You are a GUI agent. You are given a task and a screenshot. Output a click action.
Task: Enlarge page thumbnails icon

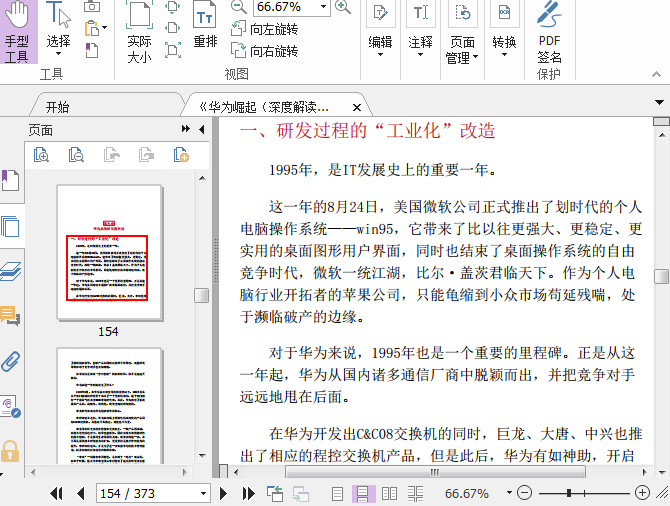pyautogui.click(x=41, y=155)
